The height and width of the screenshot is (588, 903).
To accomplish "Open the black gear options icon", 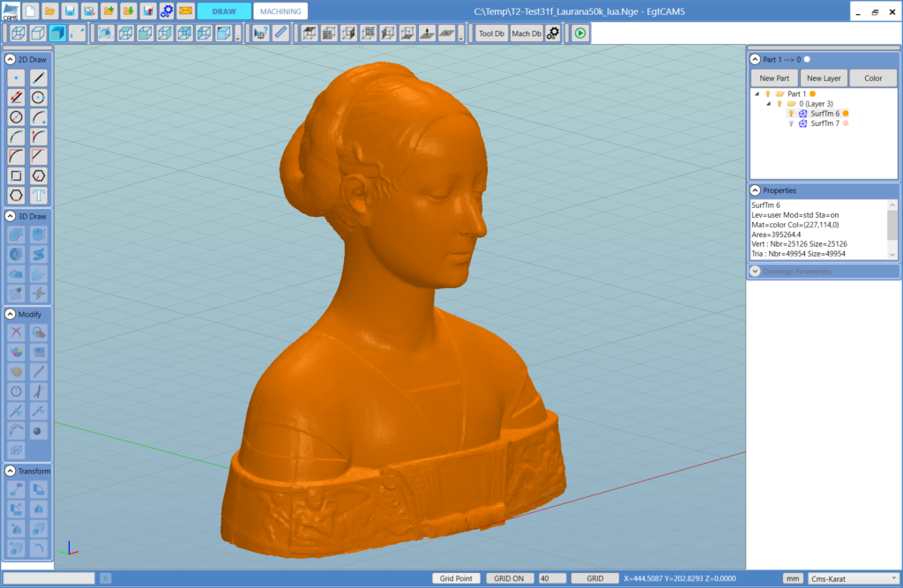I will (x=553, y=33).
